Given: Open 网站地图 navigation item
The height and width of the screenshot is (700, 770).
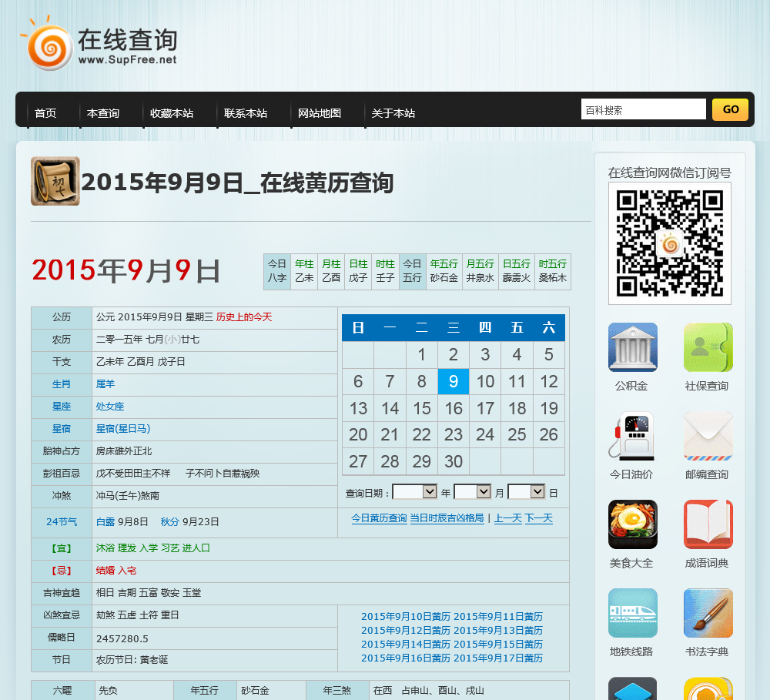Looking at the screenshot, I should pos(320,113).
